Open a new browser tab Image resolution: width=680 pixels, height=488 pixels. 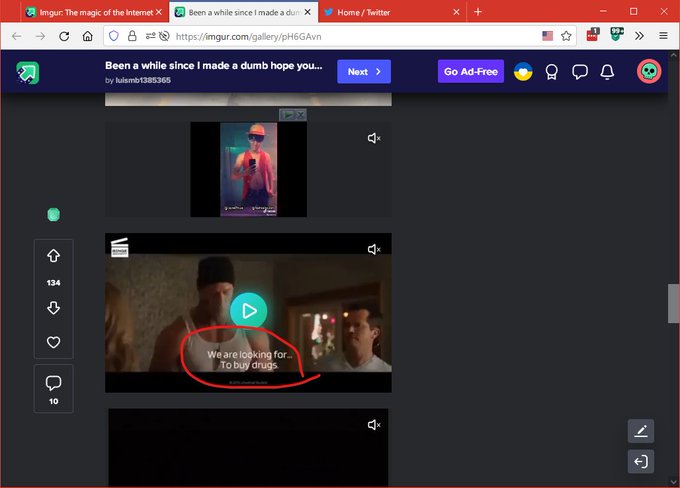[x=478, y=12]
